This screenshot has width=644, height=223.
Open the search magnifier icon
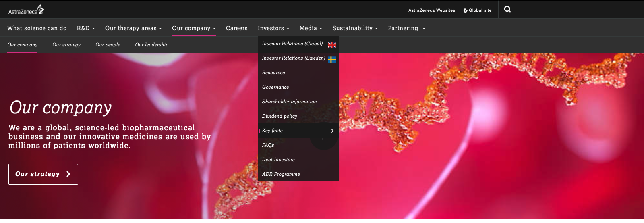click(x=507, y=9)
